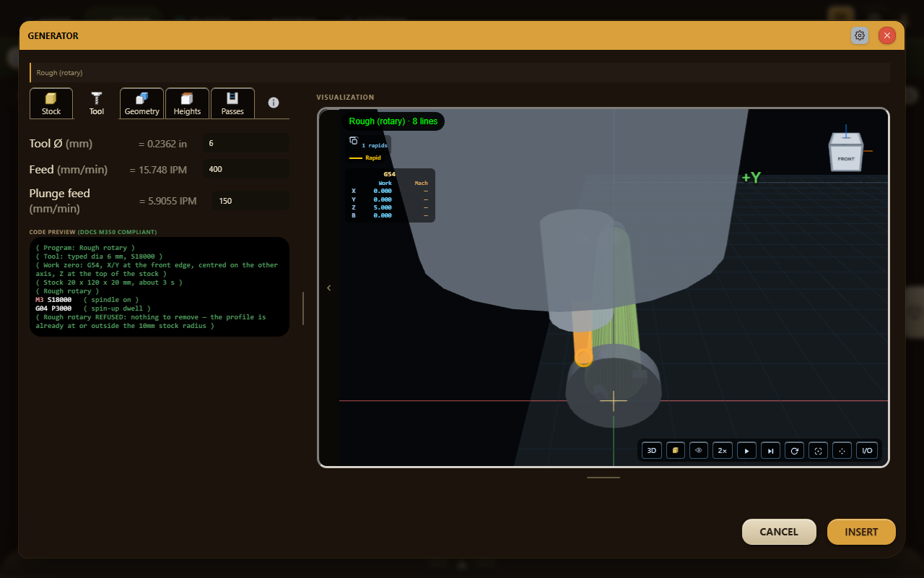Collapse the left panel chevron
This screenshot has height=578, width=924.
pyautogui.click(x=329, y=288)
